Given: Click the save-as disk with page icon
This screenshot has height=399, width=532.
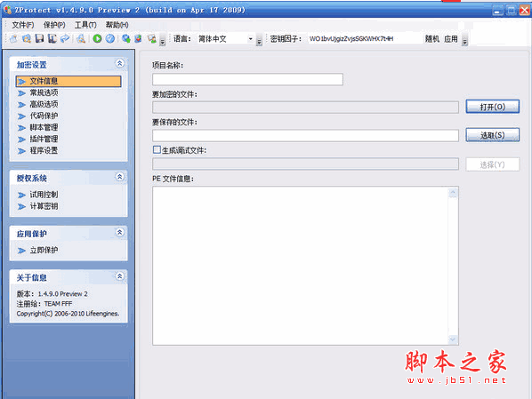Looking at the screenshot, I should click(x=52, y=38).
